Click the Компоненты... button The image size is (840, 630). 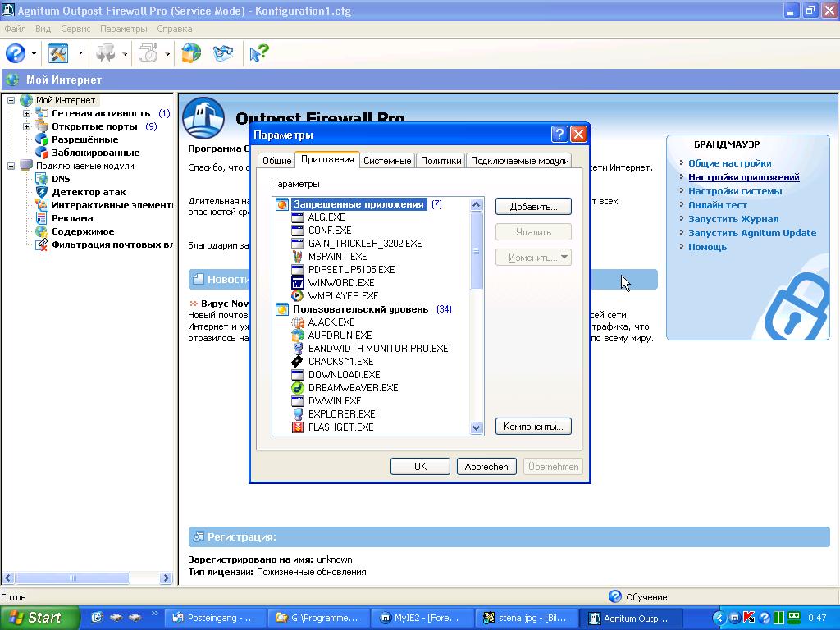click(533, 427)
